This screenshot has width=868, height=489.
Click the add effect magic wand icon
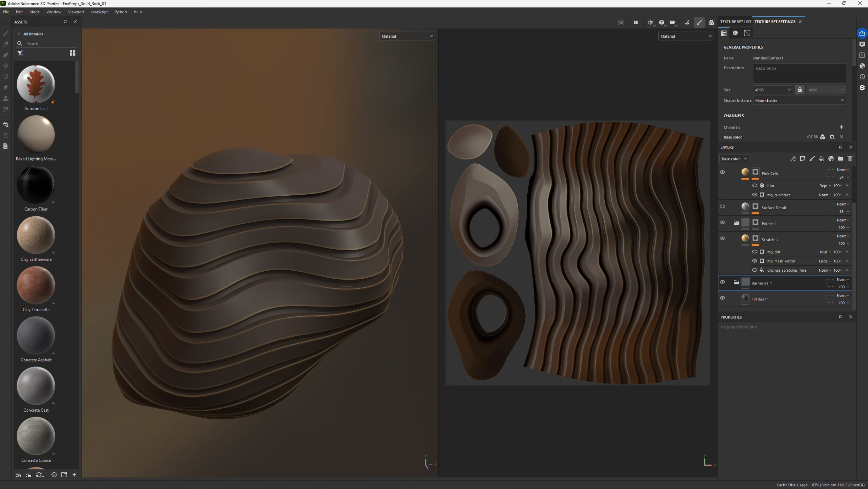(x=793, y=159)
